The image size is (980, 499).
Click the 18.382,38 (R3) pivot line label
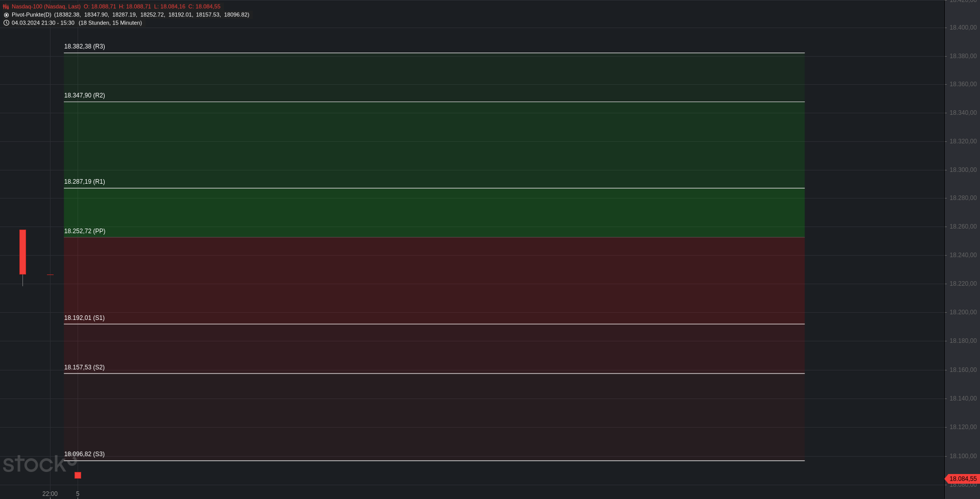click(x=85, y=46)
